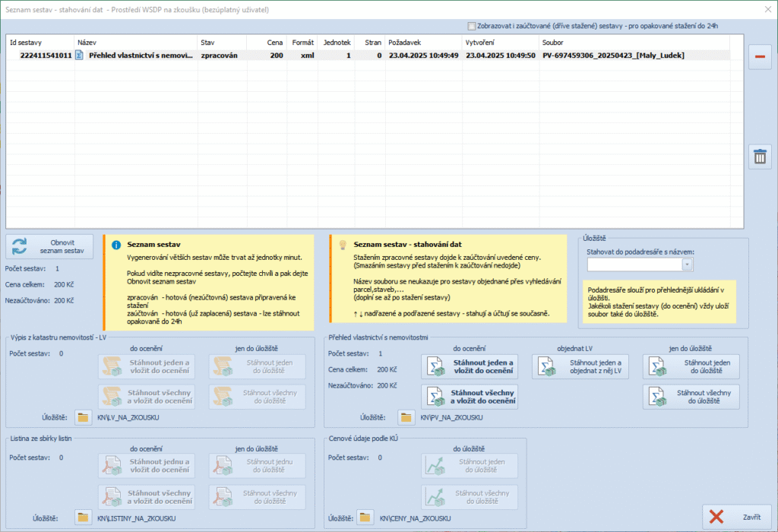Screen dimensions: 778x532
Task: Click the red minus icon button
Action: point(760,56)
